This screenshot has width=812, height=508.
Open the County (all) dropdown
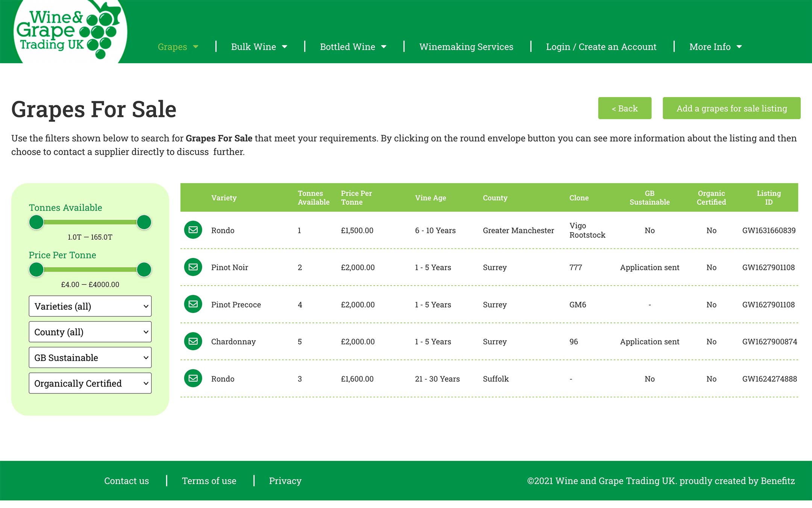pyautogui.click(x=90, y=332)
